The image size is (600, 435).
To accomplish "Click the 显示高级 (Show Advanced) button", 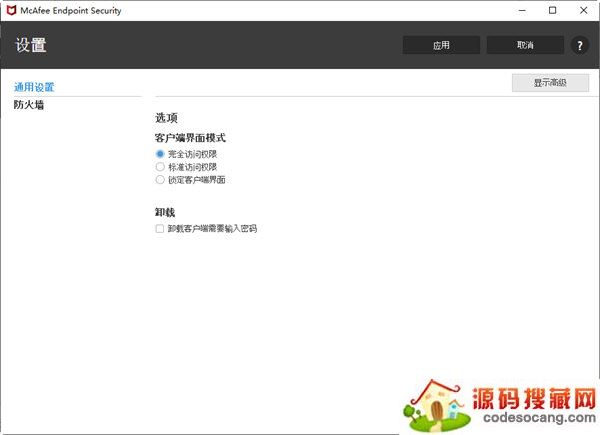I will click(550, 83).
